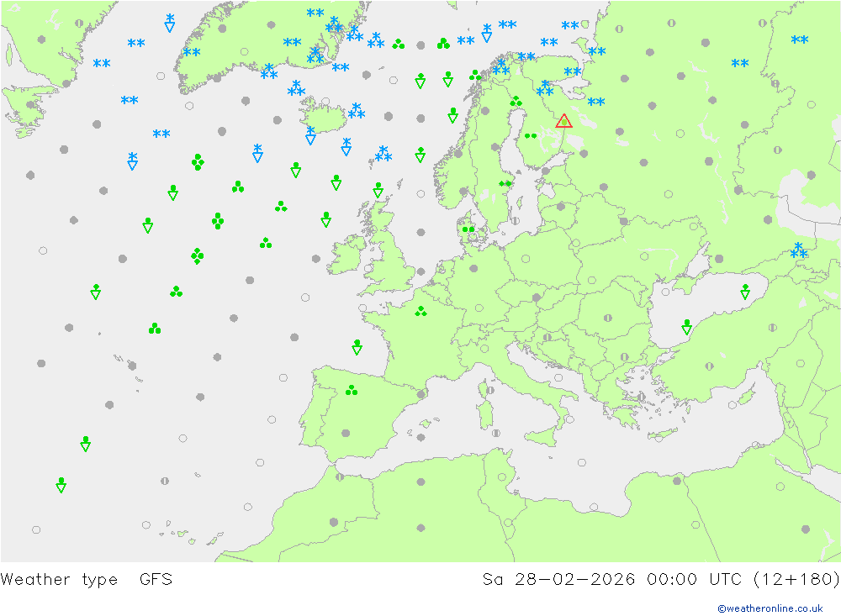This screenshot has height=616, width=841.
Task: Click the '(12+180)' forecast run text
Action: [796, 580]
